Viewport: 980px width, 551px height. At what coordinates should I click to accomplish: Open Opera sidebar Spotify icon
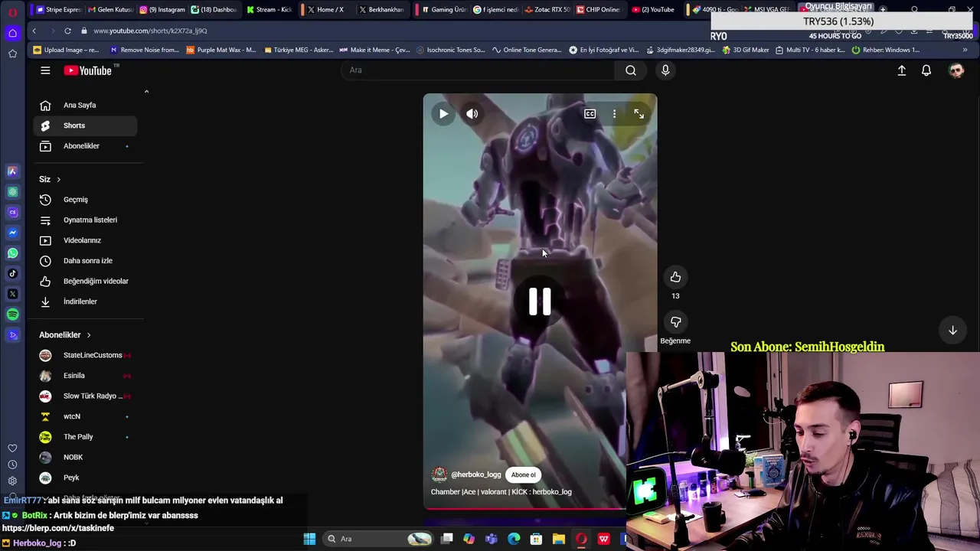12,315
